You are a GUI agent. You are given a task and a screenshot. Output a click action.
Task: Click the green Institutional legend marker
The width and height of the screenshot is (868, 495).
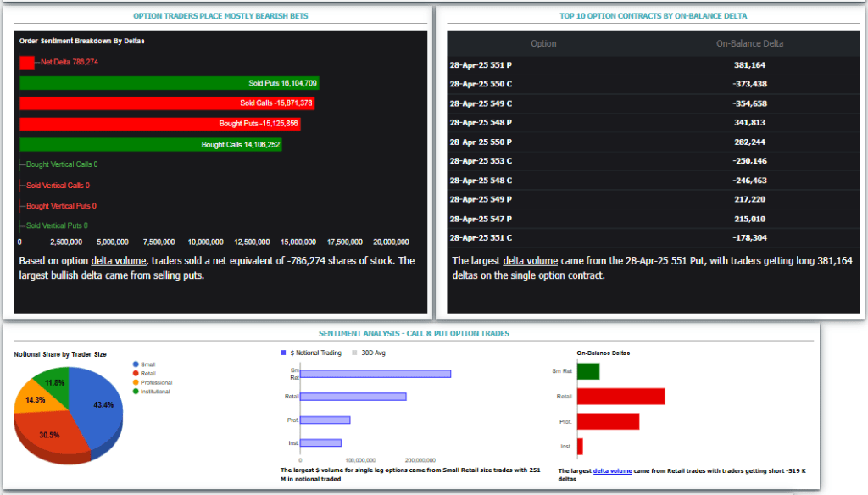tap(136, 392)
